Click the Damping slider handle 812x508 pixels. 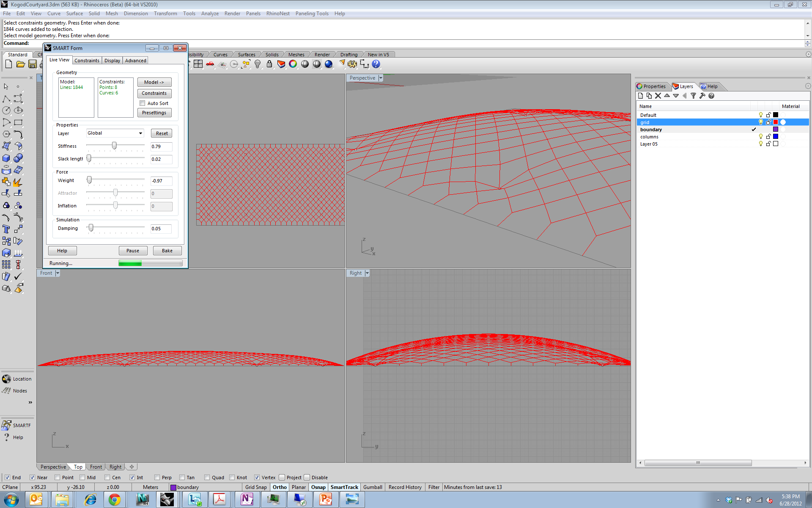click(x=91, y=228)
